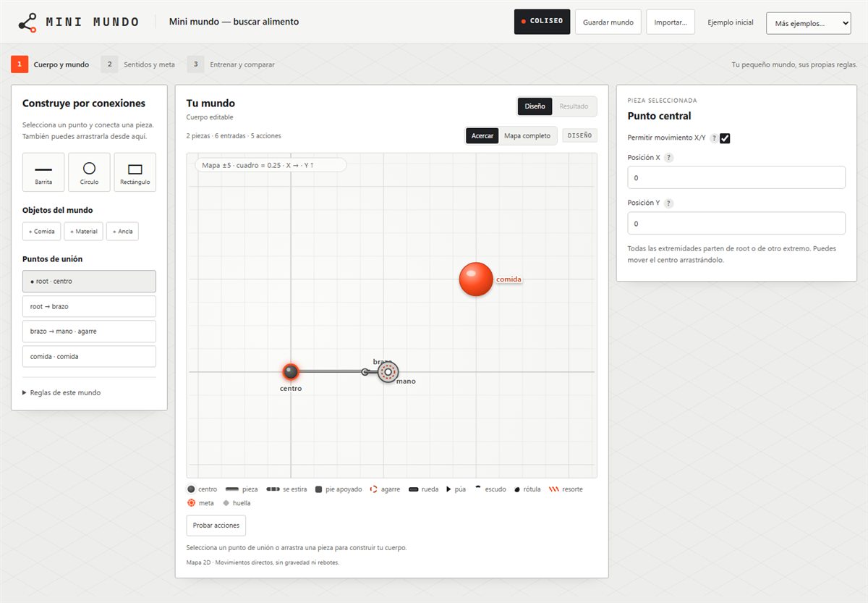The image size is (868, 603).
Task: Select the root · centro union point
Action: [x=89, y=281]
